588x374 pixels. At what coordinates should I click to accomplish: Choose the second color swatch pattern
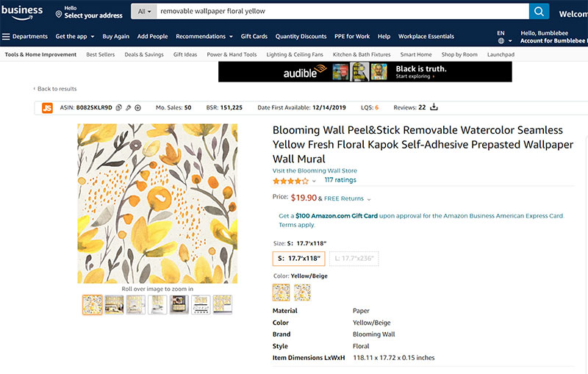coord(302,292)
